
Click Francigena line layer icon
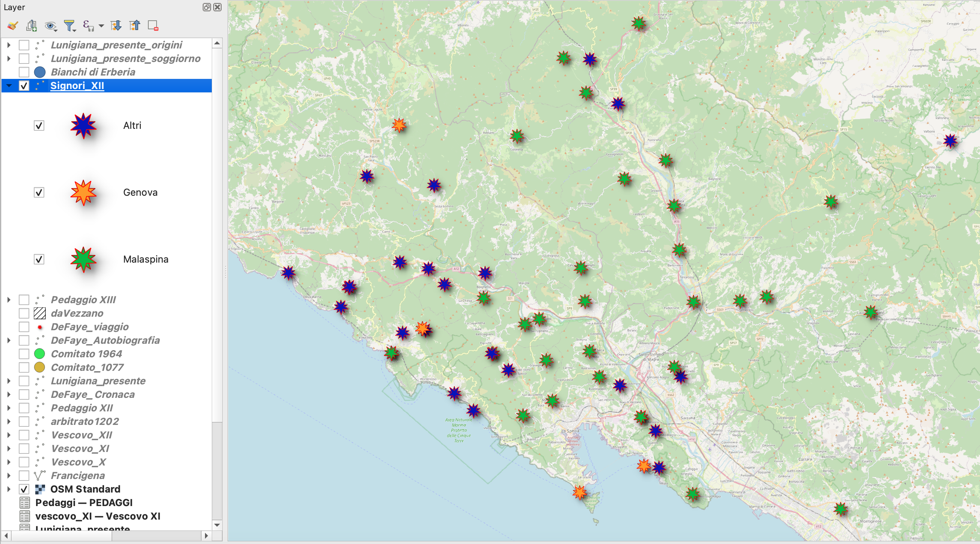(x=39, y=476)
